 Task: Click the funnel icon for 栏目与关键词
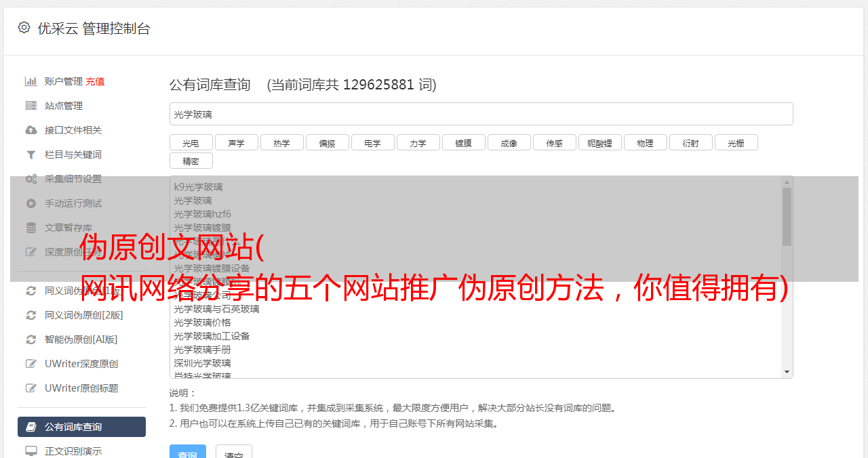click(x=31, y=154)
